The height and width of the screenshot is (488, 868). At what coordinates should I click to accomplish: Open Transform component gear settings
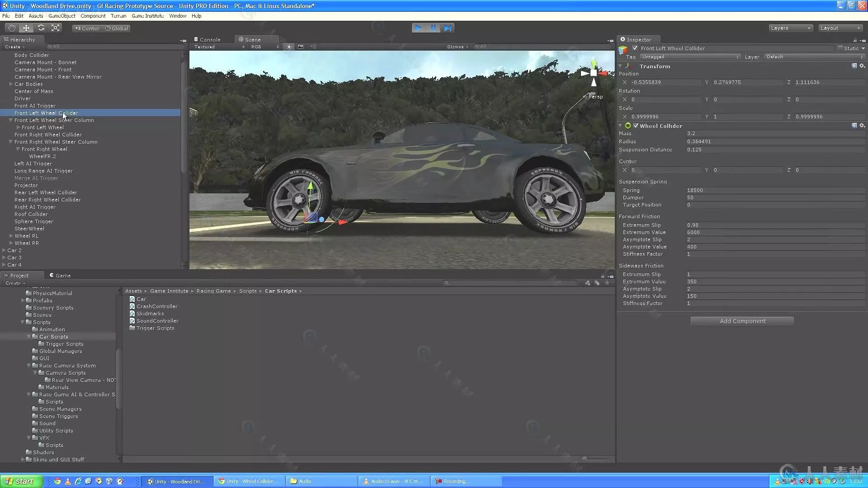pyautogui.click(x=862, y=66)
